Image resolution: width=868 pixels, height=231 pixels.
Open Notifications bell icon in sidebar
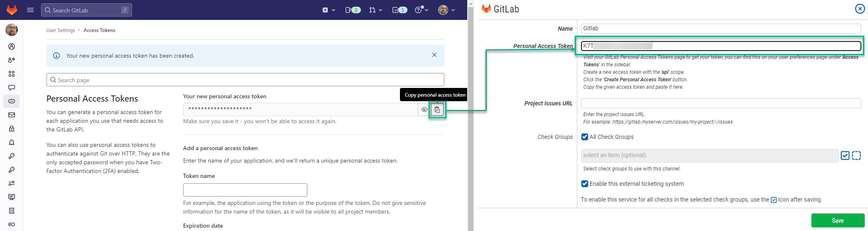pyautogui.click(x=12, y=142)
